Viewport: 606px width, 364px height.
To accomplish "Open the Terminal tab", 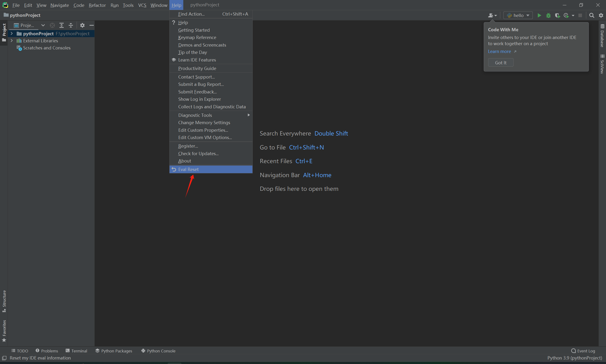I will (x=76, y=351).
